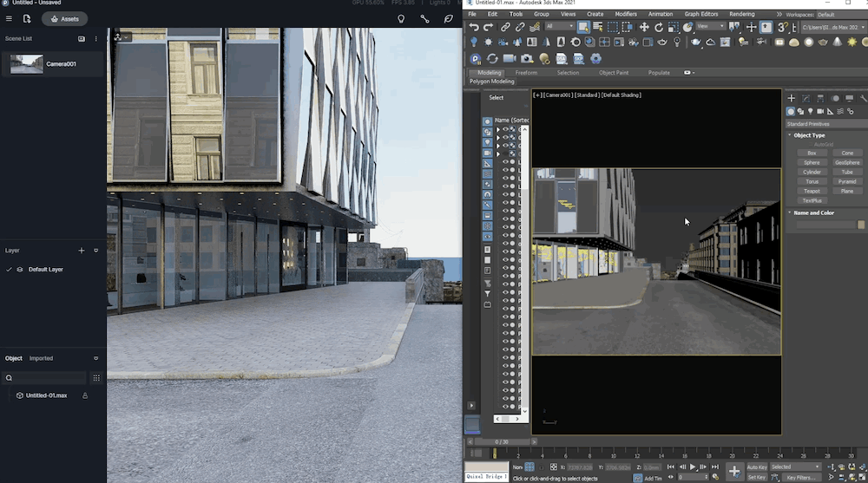Select the Lights category in Create panel
The image size is (868, 483).
click(x=811, y=111)
